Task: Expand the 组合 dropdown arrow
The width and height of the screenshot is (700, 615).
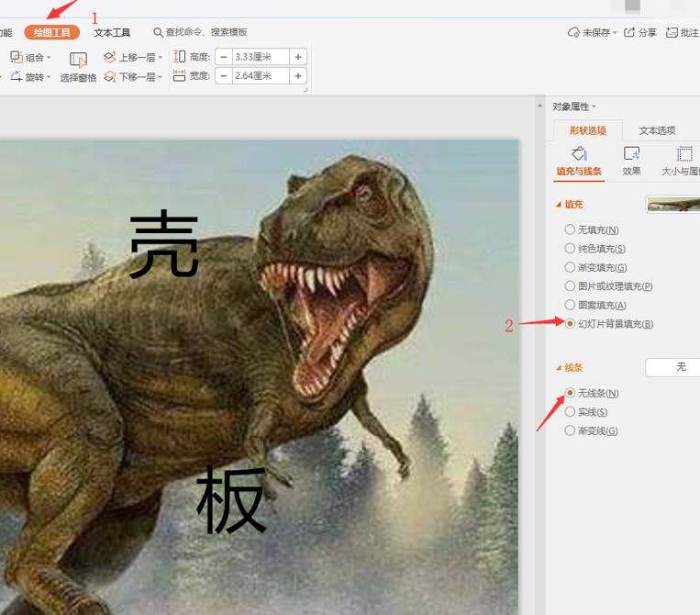Action: click(49, 58)
